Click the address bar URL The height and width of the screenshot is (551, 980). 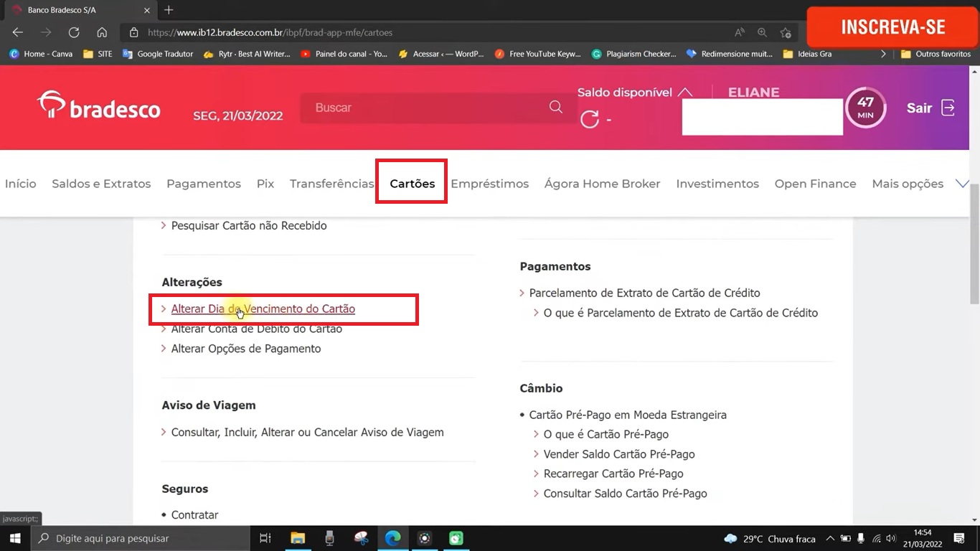pyautogui.click(x=270, y=32)
